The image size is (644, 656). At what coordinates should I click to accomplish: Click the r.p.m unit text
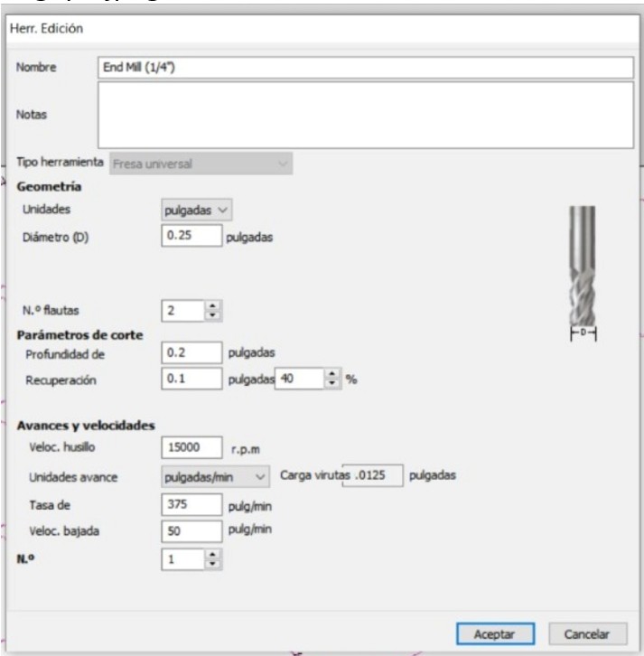(246, 450)
